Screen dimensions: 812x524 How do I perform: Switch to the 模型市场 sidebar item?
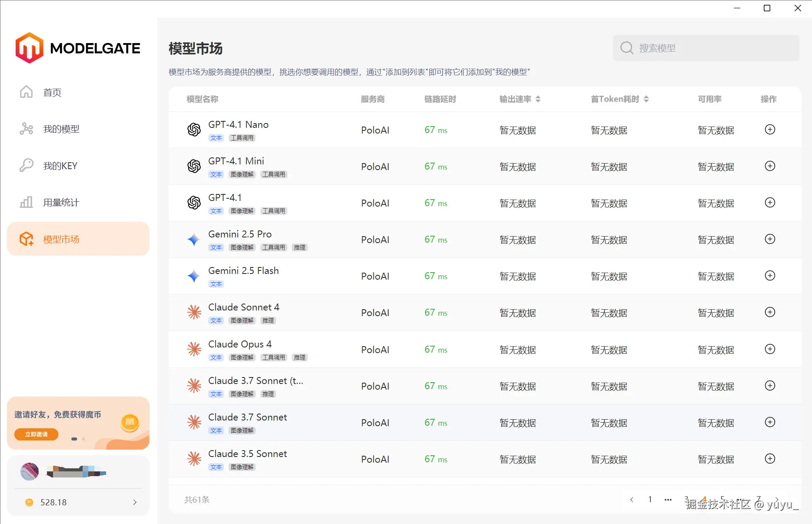61,239
